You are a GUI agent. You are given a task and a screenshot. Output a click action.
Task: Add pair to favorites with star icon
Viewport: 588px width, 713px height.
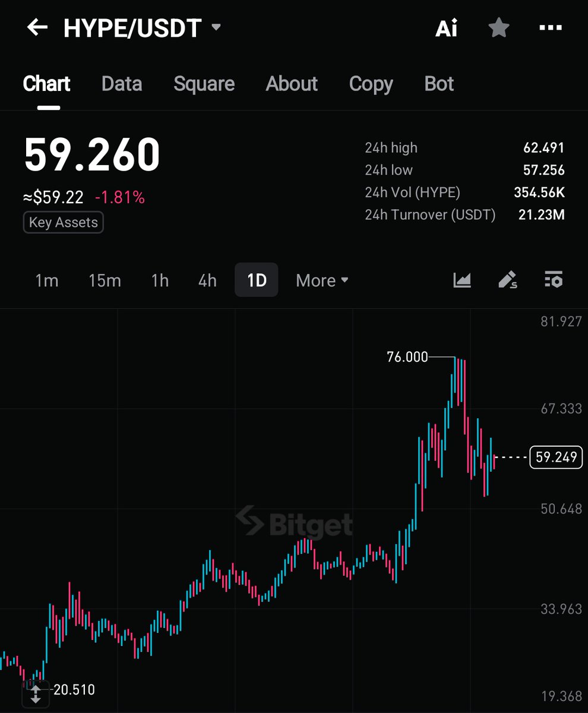[x=498, y=27]
